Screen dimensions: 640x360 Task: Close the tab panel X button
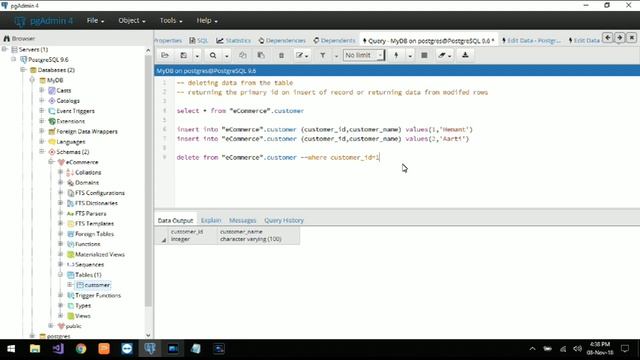[632, 38]
